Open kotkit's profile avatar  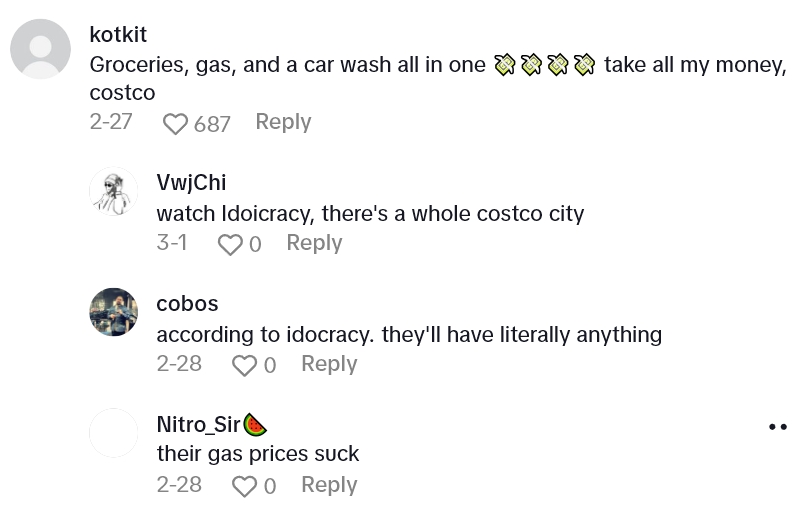point(40,49)
